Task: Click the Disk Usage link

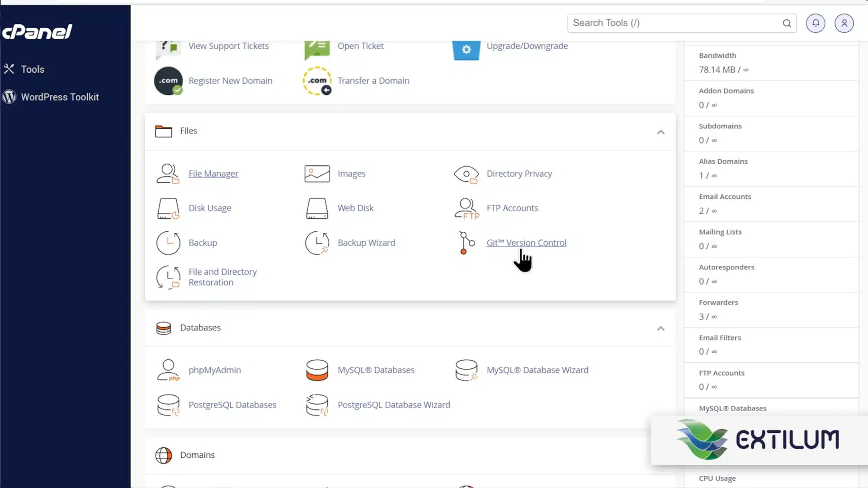Action: [210, 208]
